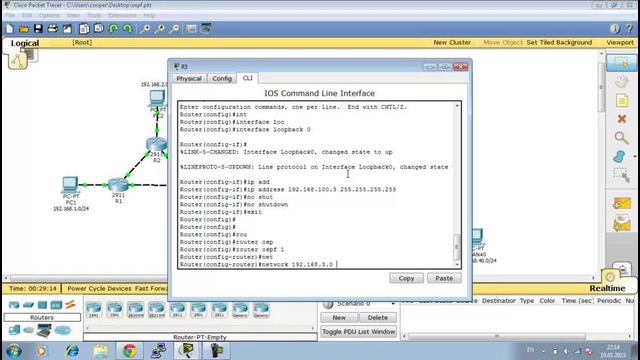Click Toggle PDU List Window button

pos(359,331)
